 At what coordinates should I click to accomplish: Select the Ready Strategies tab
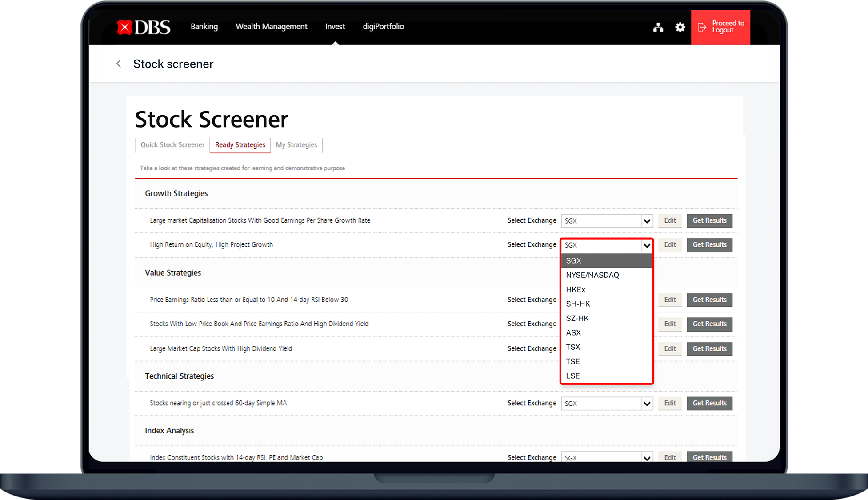pos(240,145)
